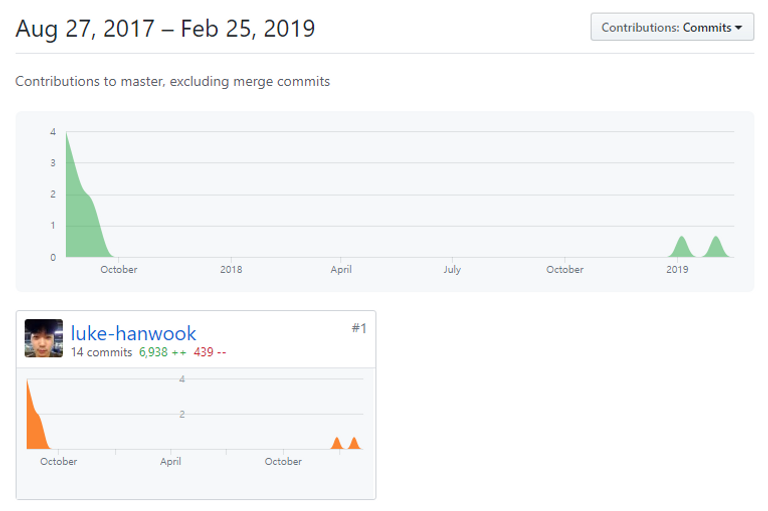The image size is (768, 511).
Task: Click the last orange peak in contributor chart
Action: click(354, 443)
